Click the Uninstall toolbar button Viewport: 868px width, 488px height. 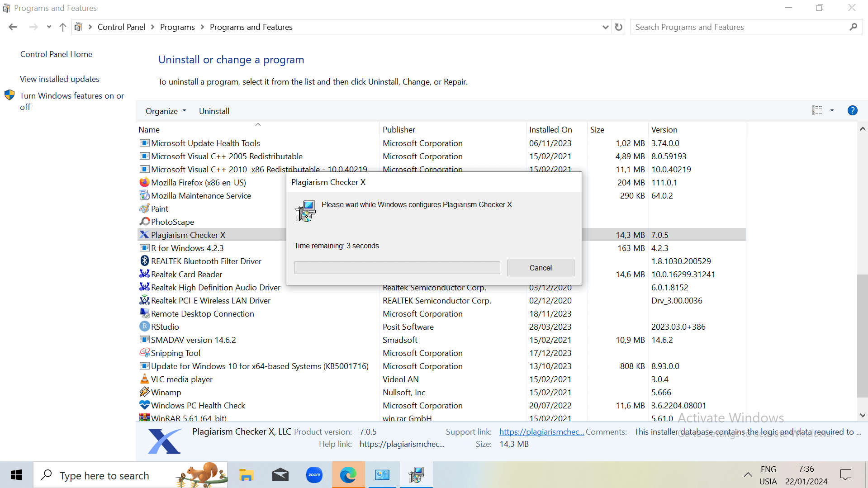(x=214, y=111)
